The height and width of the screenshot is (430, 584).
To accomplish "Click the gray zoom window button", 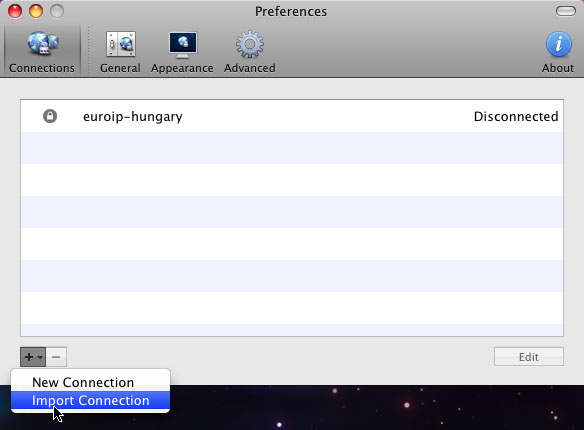I will tap(57, 11).
